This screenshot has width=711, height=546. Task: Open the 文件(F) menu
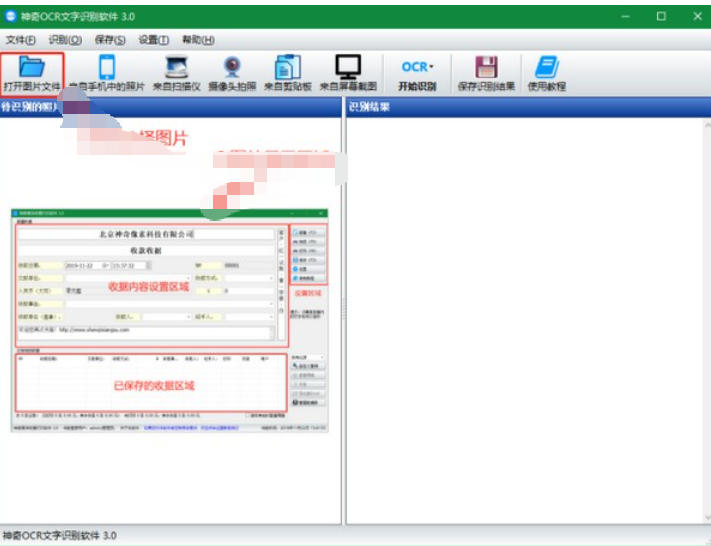[x=21, y=40]
